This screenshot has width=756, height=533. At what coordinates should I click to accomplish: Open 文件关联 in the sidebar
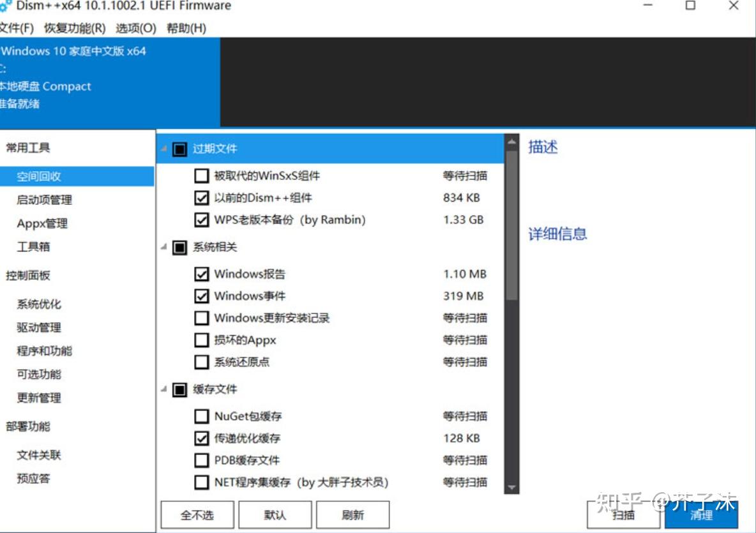tap(39, 455)
